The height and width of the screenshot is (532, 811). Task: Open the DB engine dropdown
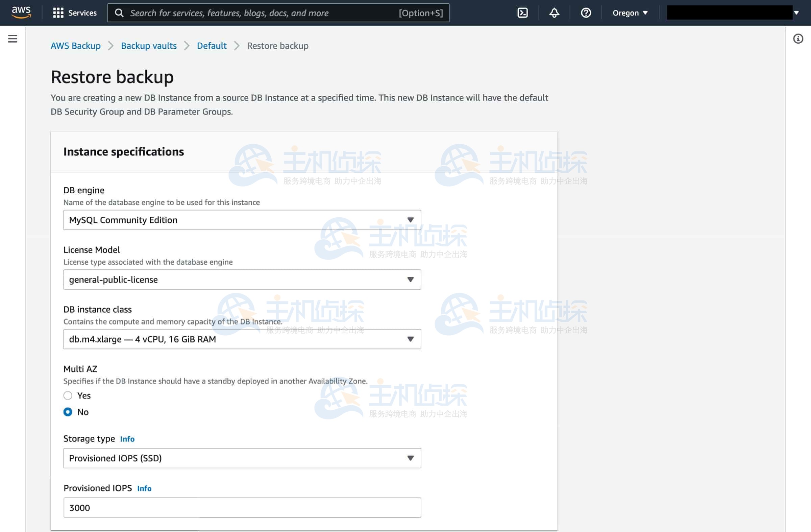click(x=242, y=220)
